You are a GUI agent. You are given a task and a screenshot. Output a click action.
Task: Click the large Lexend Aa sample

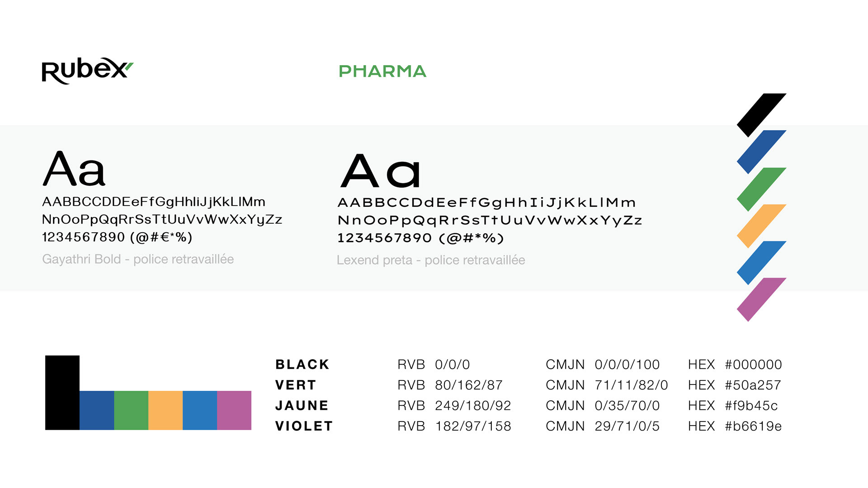pyautogui.click(x=380, y=171)
